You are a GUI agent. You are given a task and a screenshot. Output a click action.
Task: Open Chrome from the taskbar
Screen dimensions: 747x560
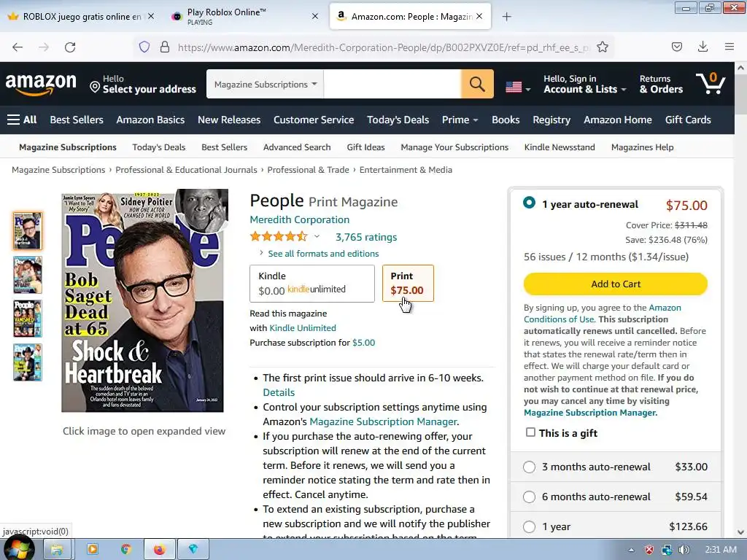click(x=125, y=549)
